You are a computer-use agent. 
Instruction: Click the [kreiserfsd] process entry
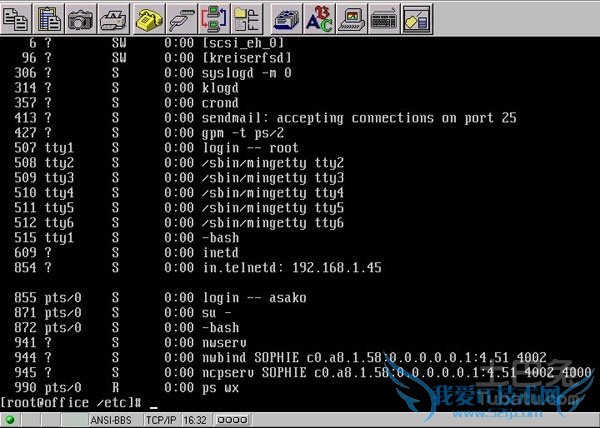point(157,58)
